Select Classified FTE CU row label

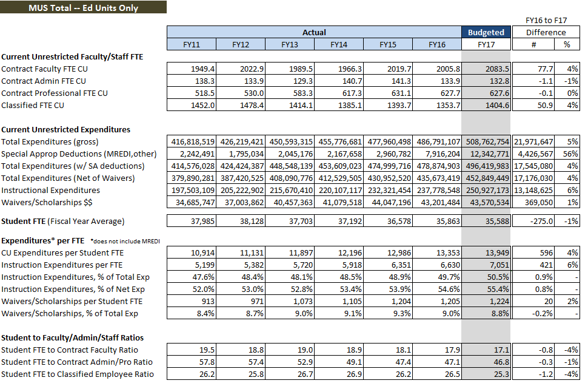click(x=33, y=105)
